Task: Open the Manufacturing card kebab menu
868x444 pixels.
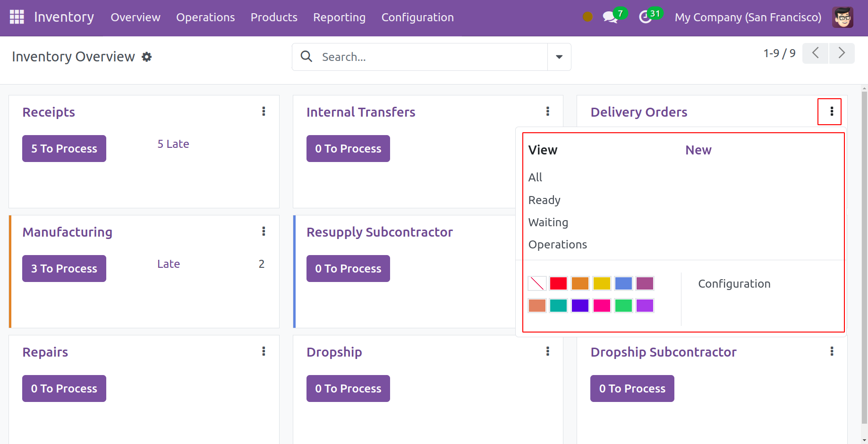Action: (264, 231)
